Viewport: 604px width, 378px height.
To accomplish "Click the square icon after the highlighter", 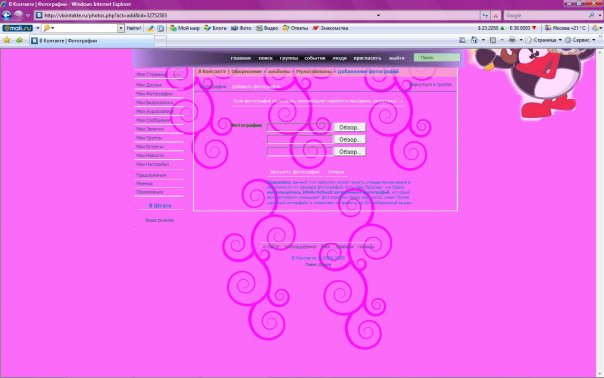I will click(x=161, y=28).
